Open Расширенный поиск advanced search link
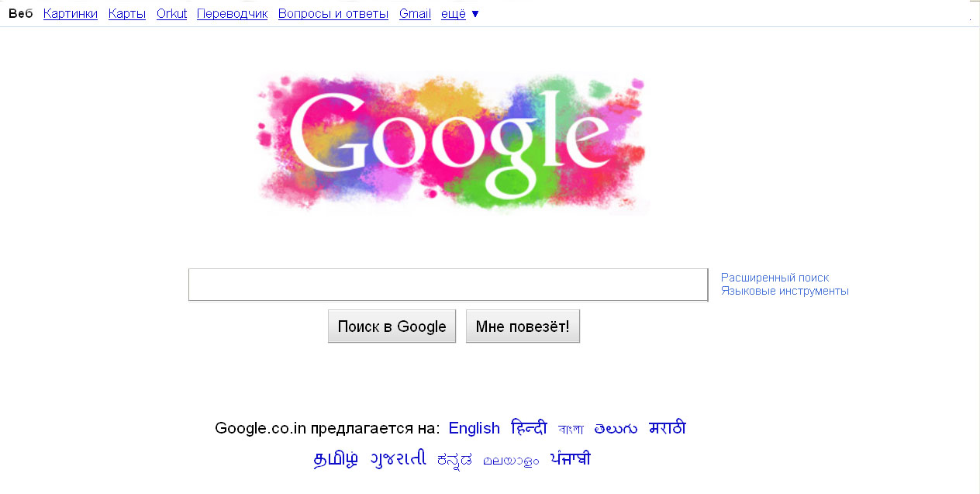980x494 pixels. click(x=775, y=278)
